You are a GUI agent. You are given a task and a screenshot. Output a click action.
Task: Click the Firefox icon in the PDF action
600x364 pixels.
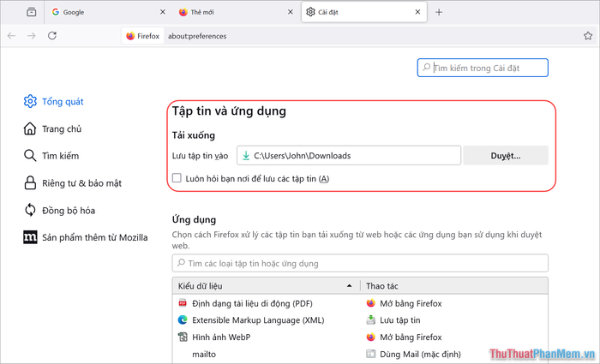point(370,303)
